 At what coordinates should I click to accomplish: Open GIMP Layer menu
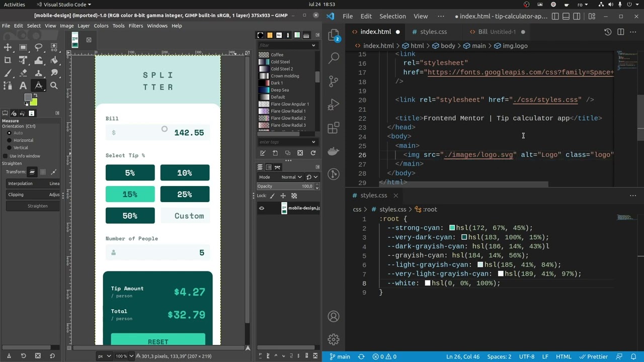click(x=84, y=26)
